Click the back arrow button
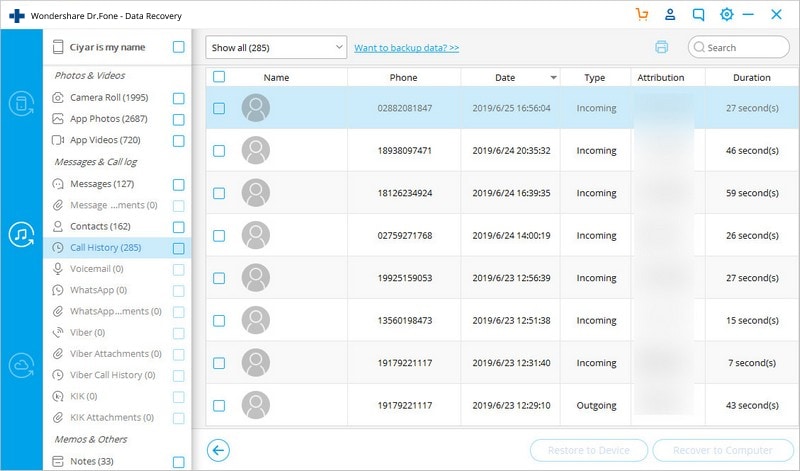The width and height of the screenshot is (800, 471). pyautogui.click(x=218, y=450)
